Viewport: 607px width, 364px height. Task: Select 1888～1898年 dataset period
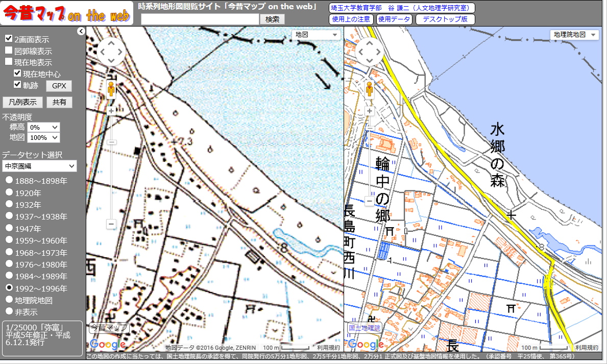9,180
